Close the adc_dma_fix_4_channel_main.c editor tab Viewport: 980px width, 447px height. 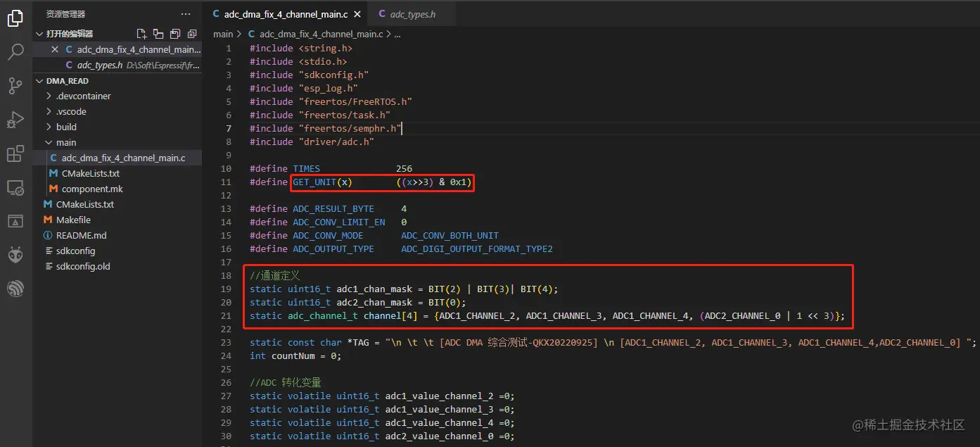357,14
